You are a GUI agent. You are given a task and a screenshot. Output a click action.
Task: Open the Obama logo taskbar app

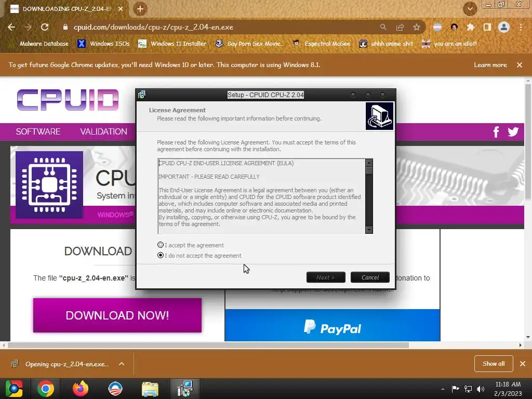click(115, 389)
